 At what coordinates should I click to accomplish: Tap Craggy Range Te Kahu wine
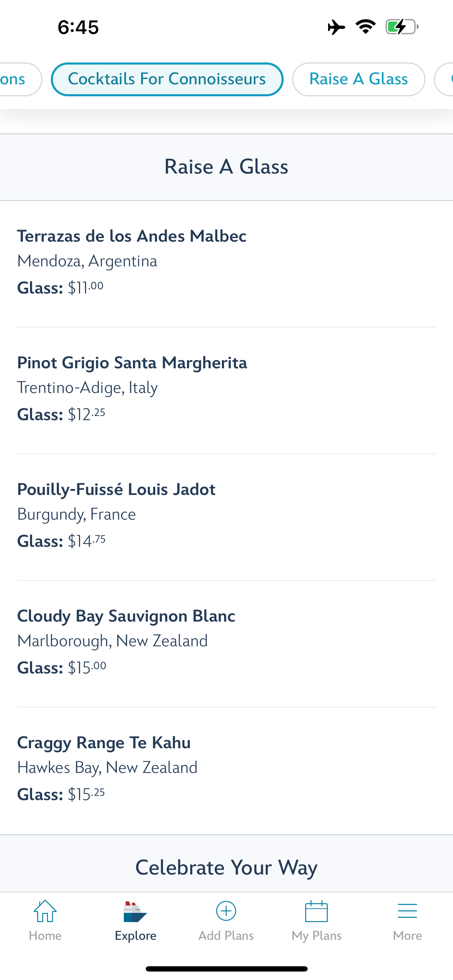[104, 743]
